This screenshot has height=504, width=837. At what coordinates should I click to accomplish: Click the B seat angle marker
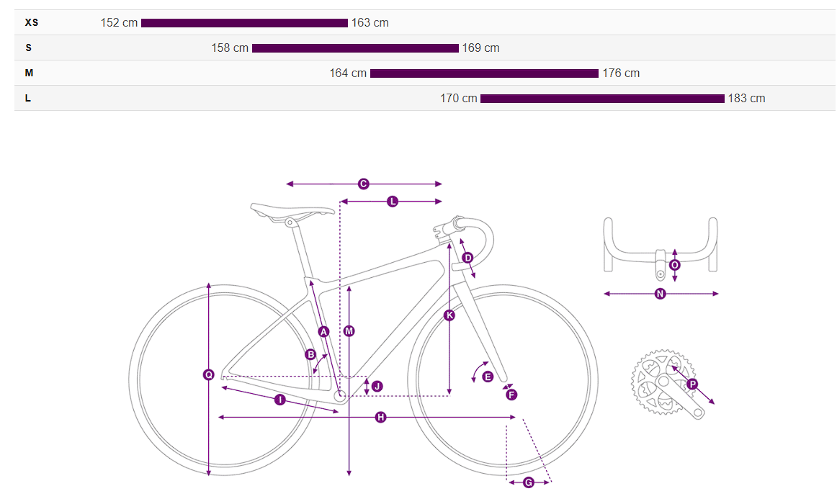(x=310, y=354)
